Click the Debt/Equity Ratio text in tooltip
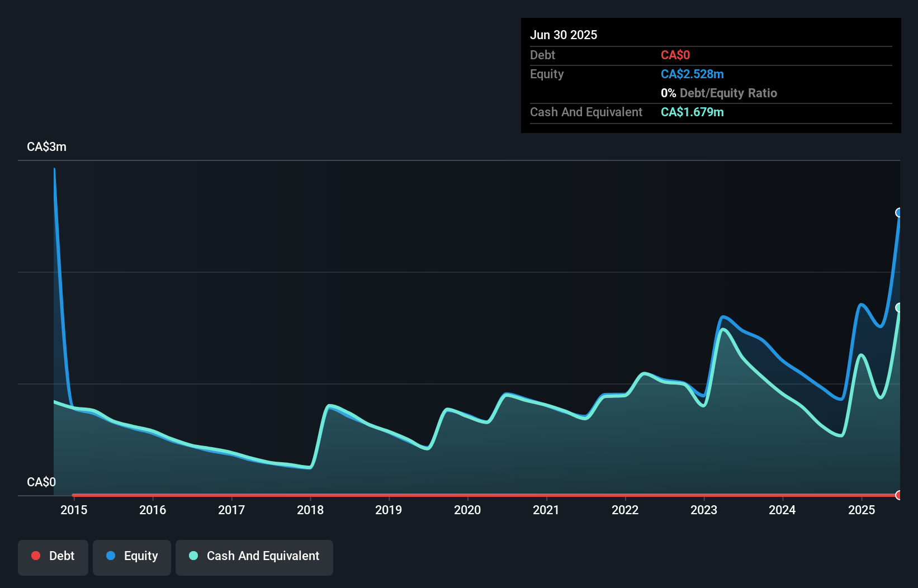This screenshot has height=588, width=918. tap(728, 93)
